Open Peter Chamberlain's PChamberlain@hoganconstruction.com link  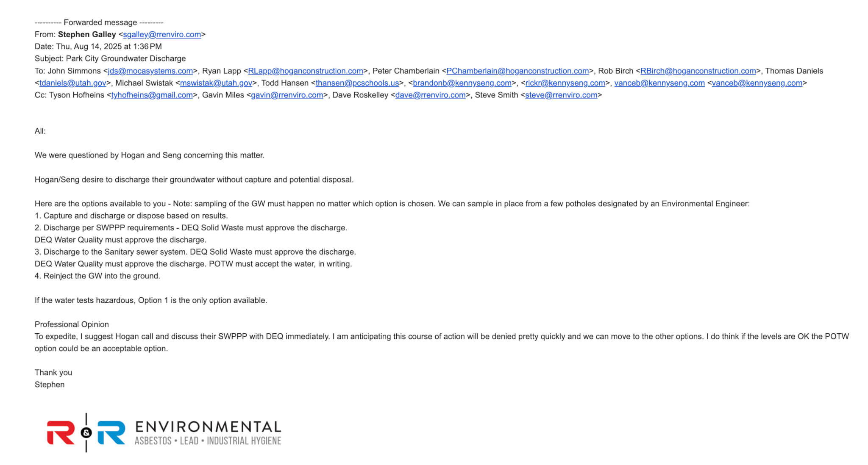tap(517, 71)
